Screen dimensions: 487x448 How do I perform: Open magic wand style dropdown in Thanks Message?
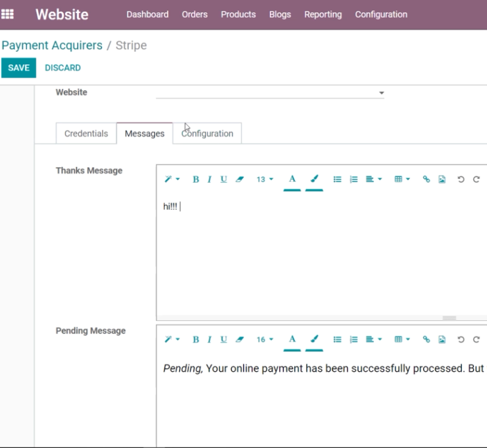172,180
